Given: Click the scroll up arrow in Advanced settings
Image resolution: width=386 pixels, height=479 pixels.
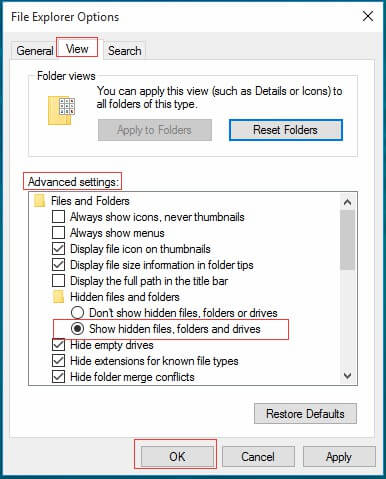Looking at the screenshot, I should coord(347,202).
